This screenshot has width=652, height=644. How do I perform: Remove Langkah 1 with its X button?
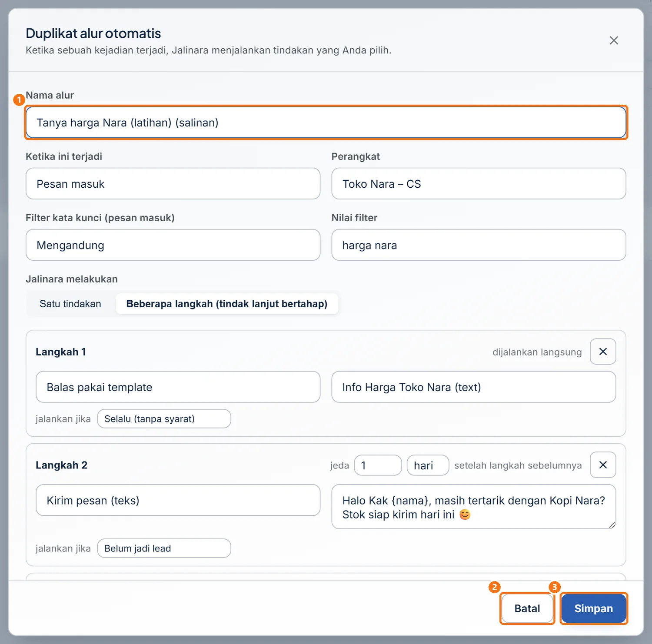603,352
